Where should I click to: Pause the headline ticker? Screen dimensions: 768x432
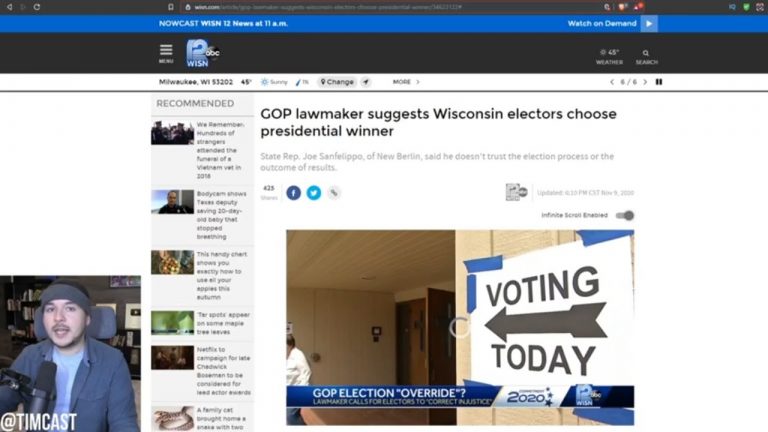659,82
